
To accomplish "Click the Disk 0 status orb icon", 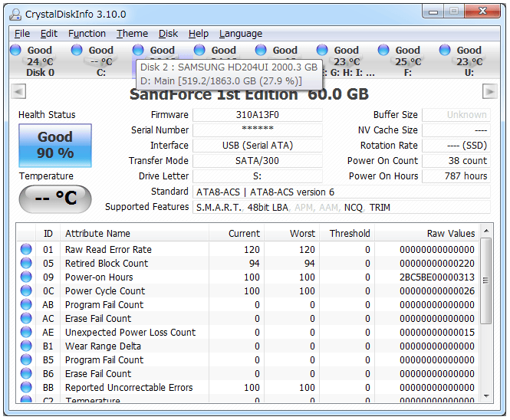I will [15, 50].
